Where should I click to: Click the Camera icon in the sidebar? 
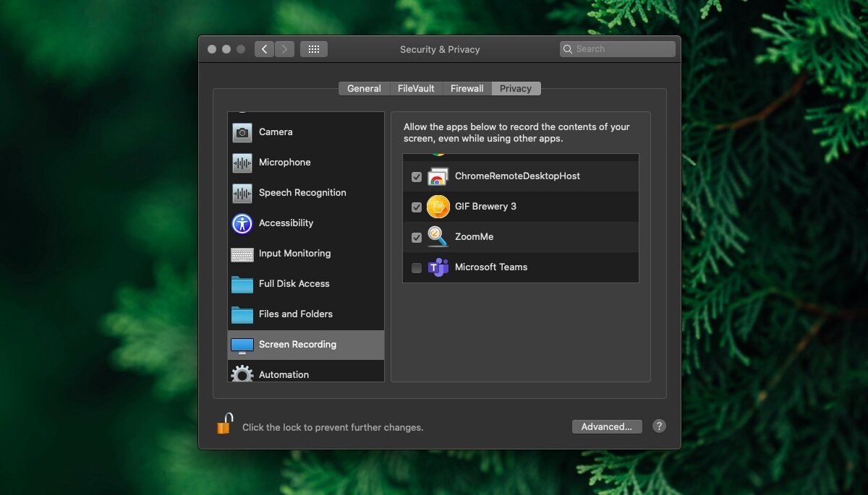click(x=242, y=132)
